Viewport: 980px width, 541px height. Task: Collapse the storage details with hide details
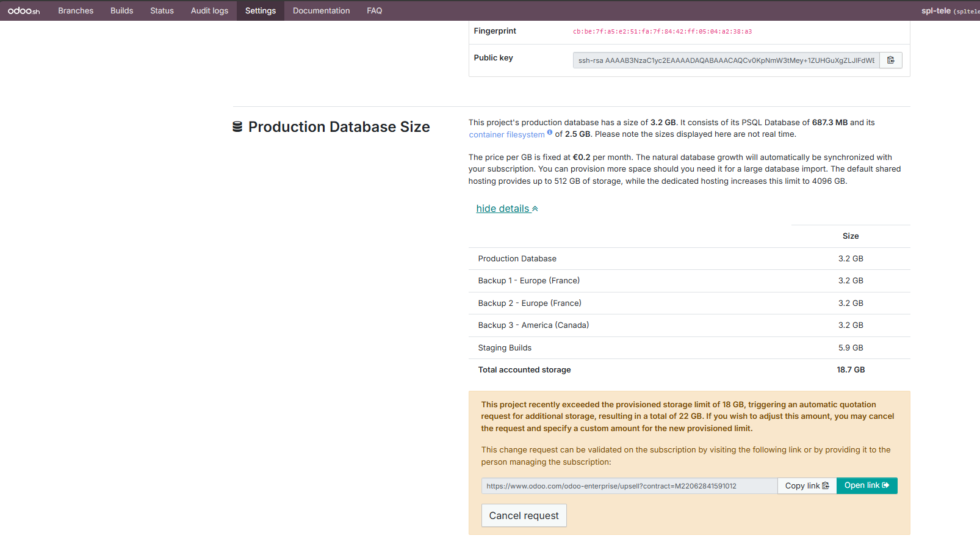click(x=507, y=208)
